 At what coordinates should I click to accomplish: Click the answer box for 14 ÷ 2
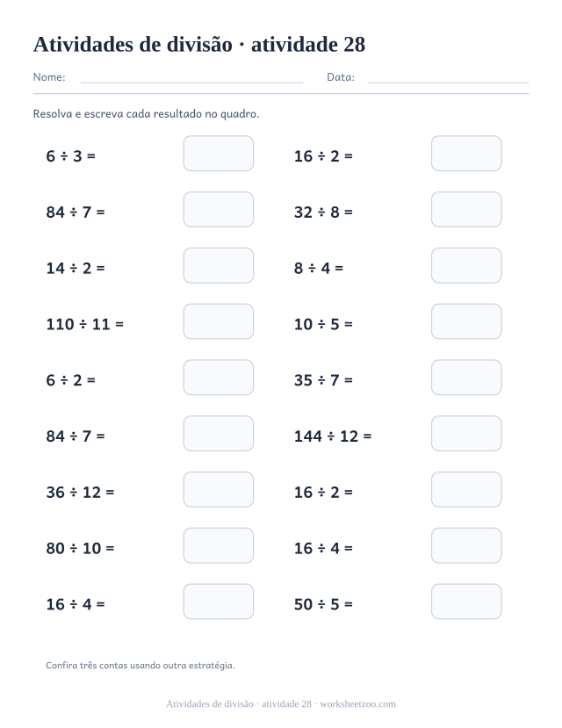coord(218,265)
